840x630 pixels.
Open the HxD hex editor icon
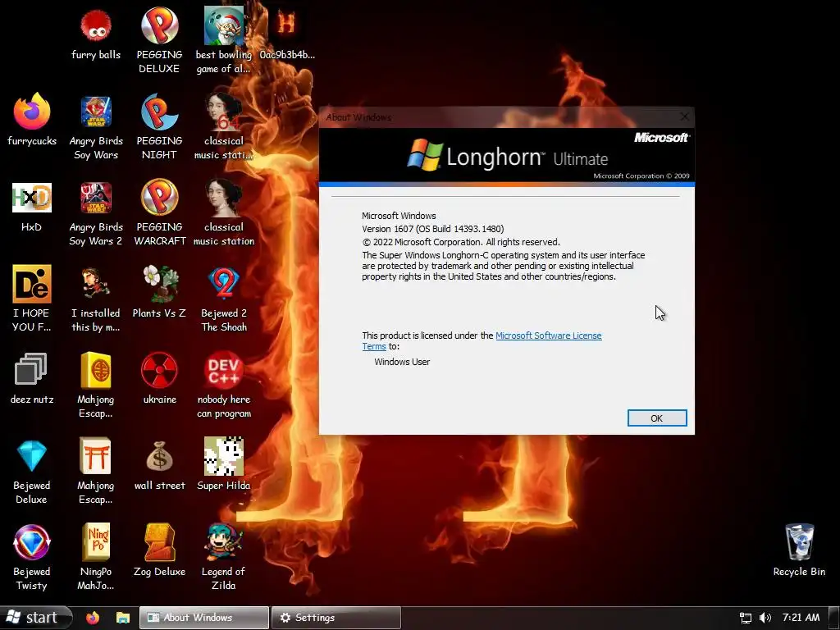32,207
